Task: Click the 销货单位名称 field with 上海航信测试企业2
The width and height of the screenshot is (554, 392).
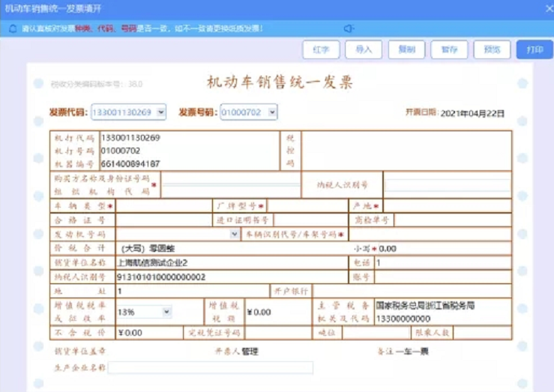Action: tap(232, 262)
